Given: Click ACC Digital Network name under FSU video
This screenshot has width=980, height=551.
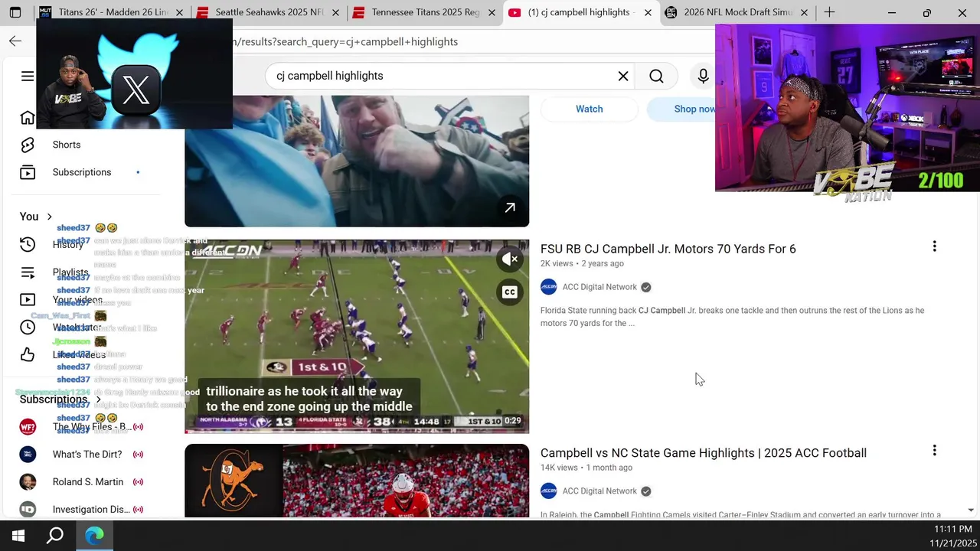Looking at the screenshot, I should [599, 287].
